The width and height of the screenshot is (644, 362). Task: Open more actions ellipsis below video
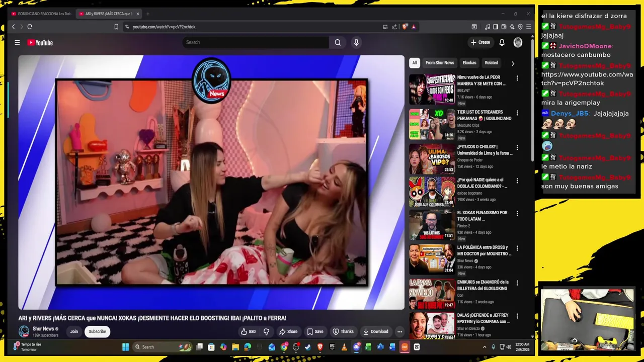(399, 331)
